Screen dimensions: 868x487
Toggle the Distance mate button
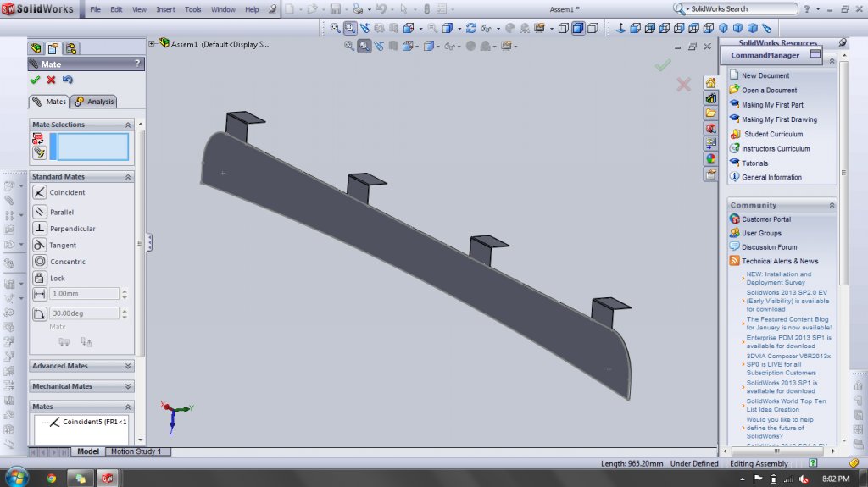pos(39,294)
